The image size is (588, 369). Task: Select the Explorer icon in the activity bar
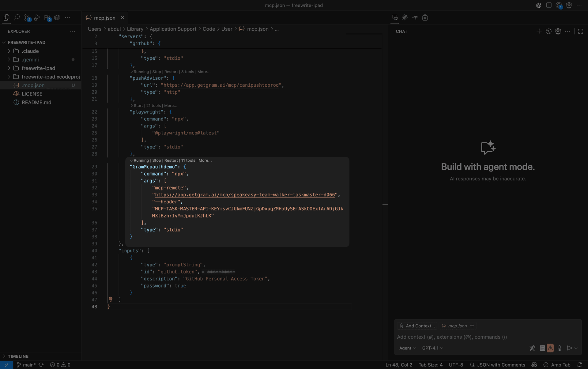(6, 17)
